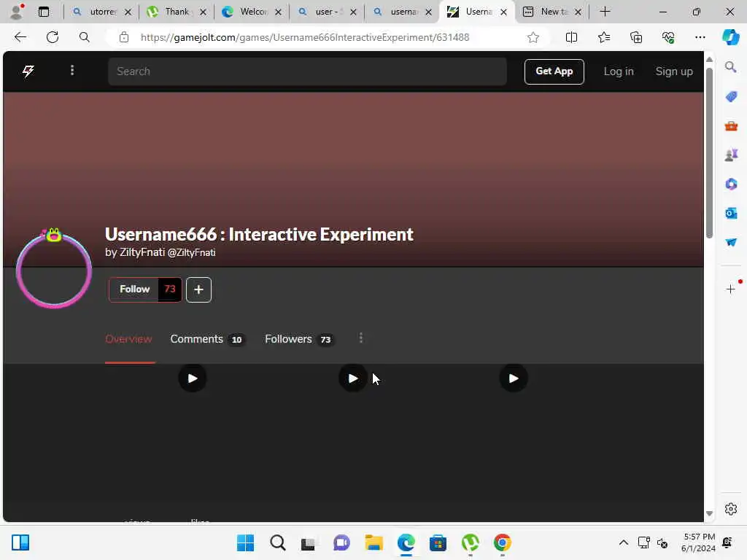747x560 pixels.
Task: Refresh the current page
Action: coord(53,37)
